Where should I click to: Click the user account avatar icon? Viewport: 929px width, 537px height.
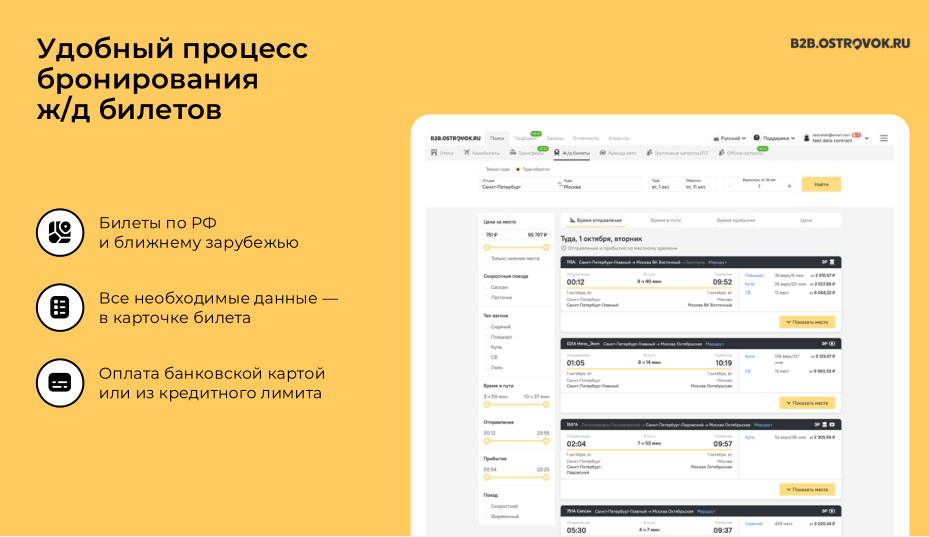point(806,138)
